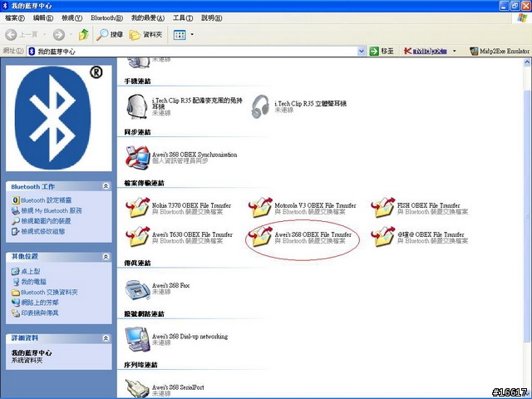Open dropdown arrow beside KMidpX
The height and width of the screenshot is (399, 532).
(x=455, y=52)
